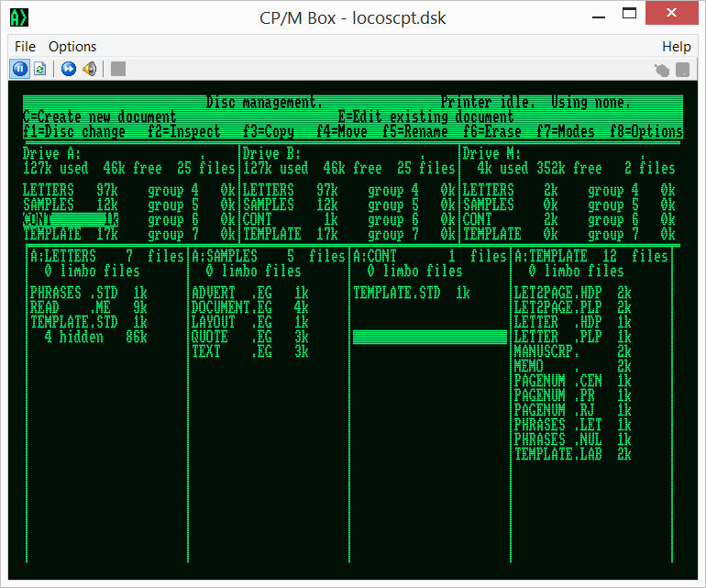The image size is (706, 588).
Task: Click the 'C=Create new document' text
Action: pyautogui.click(x=100, y=117)
